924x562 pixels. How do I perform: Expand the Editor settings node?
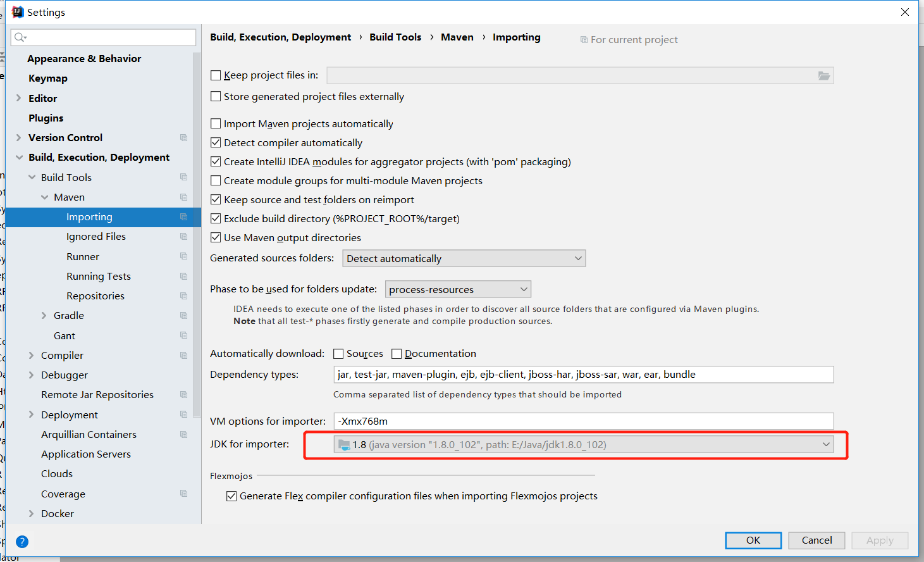pos(18,98)
